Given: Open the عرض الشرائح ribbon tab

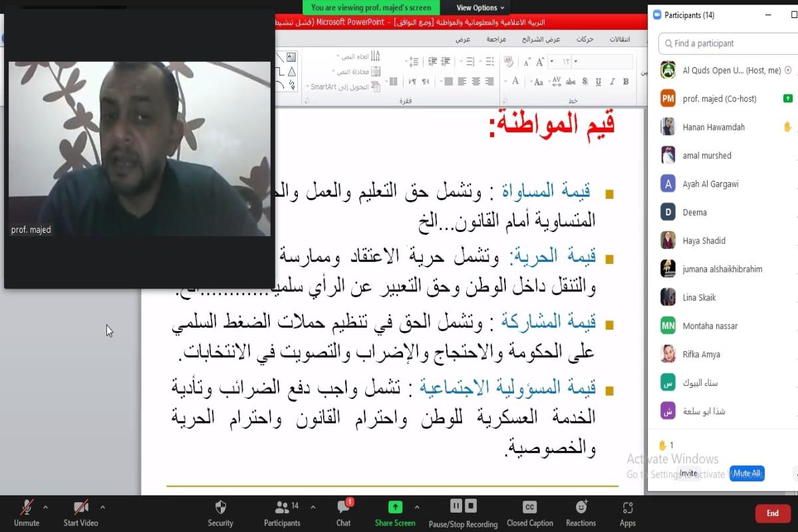Looking at the screenshot, I should 541,39.
